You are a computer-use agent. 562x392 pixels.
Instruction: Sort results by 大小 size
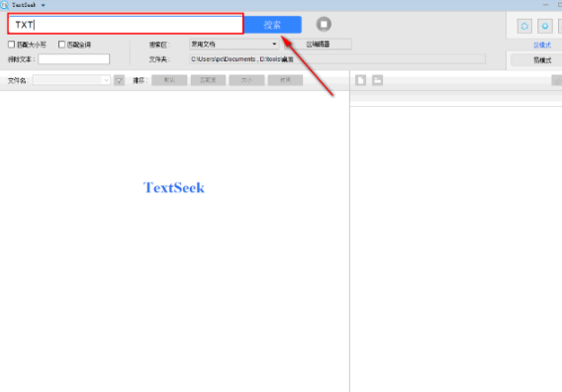click(x=247, y=80)
